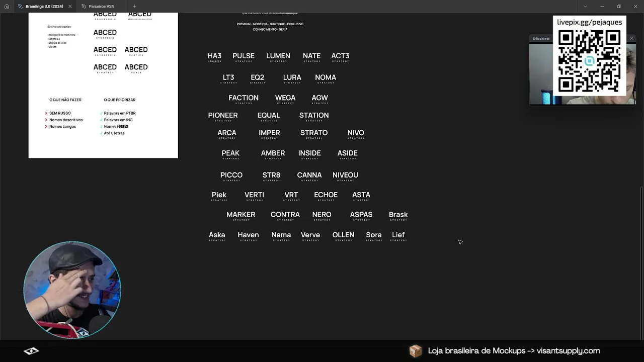644x362 pixels.
Task: Select the LT3 name text
Action: (x=228, y=77)
